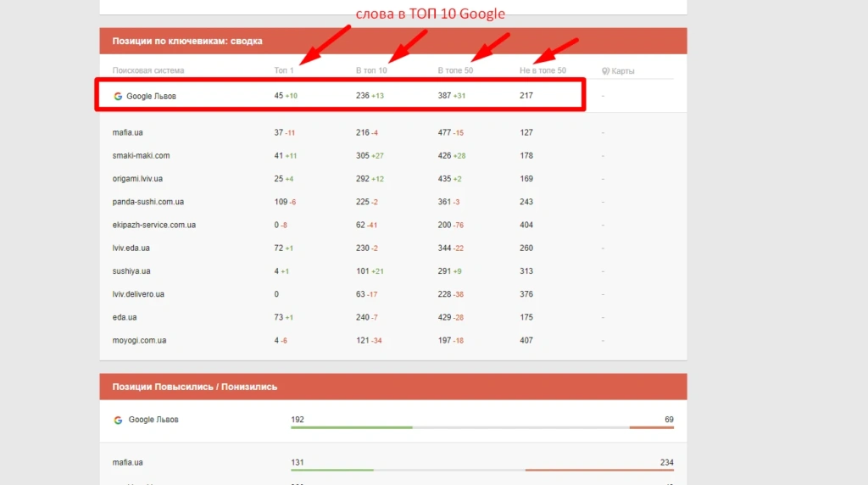Click the Позиции по ключевикам: сводка section header
This screenshot has height=485, width=868.
[393, 41]
